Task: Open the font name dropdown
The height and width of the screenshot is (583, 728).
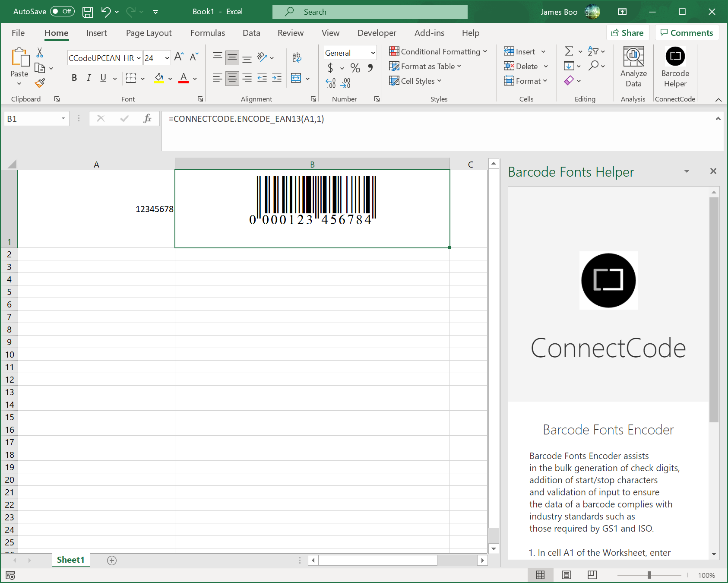Action: click(139, 58)
